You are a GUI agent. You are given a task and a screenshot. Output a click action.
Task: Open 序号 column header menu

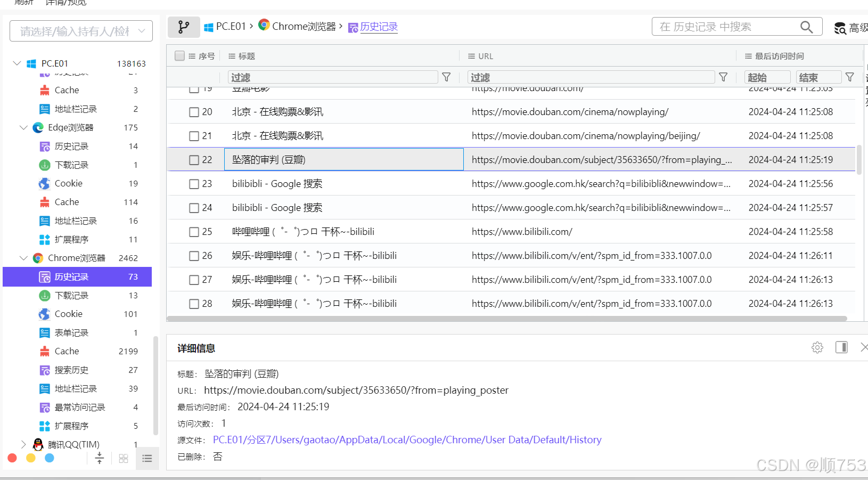tap(192, 56)
